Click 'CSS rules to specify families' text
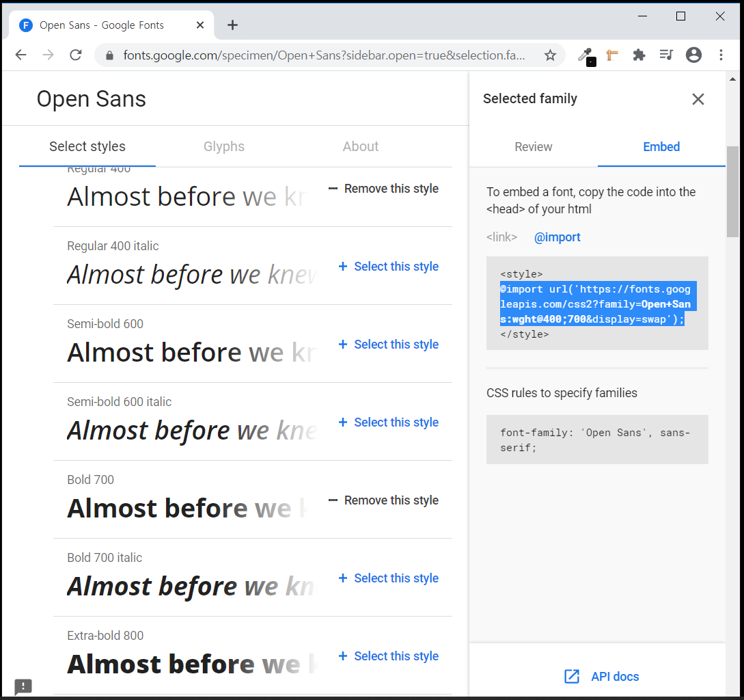The width and height of the screenshot is (744, 700). pyautogui.click(x=562, y=393)
